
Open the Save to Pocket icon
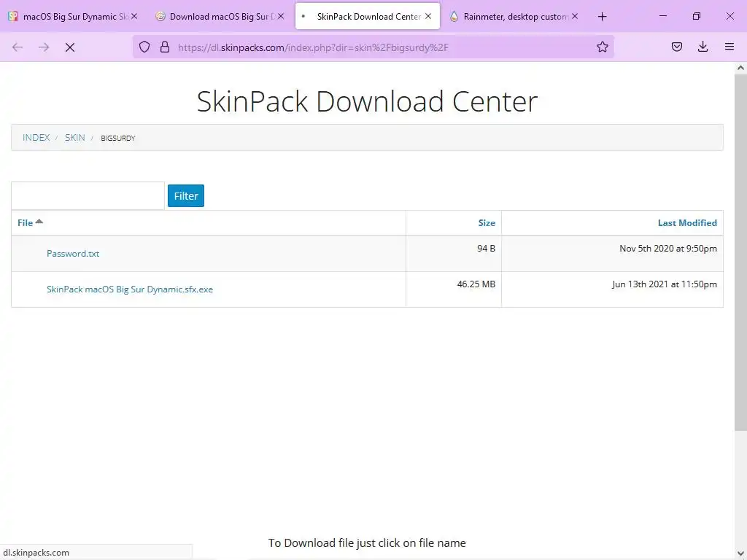tap(677, 47)
